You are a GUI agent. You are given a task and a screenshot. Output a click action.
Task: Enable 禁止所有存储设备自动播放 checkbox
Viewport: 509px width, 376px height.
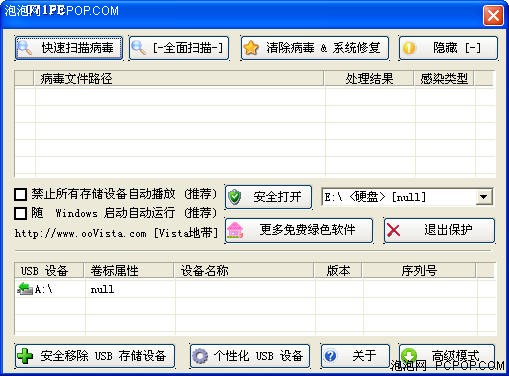point(20,194)
